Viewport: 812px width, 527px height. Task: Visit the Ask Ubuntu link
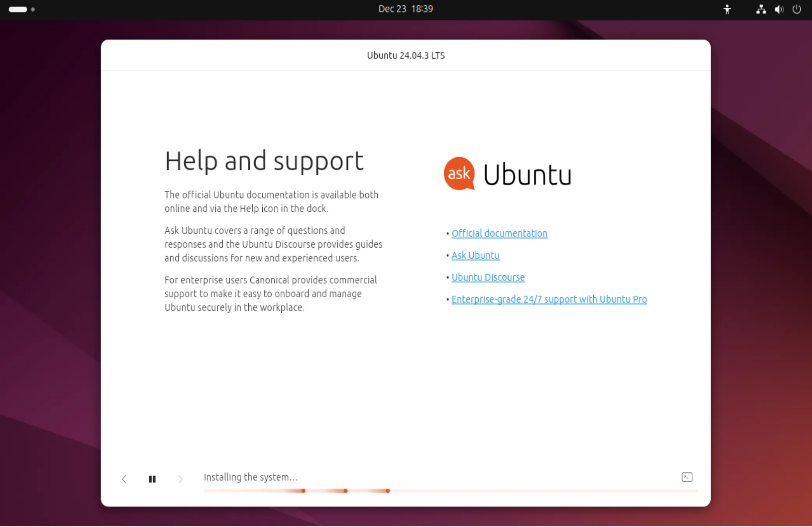475,255
